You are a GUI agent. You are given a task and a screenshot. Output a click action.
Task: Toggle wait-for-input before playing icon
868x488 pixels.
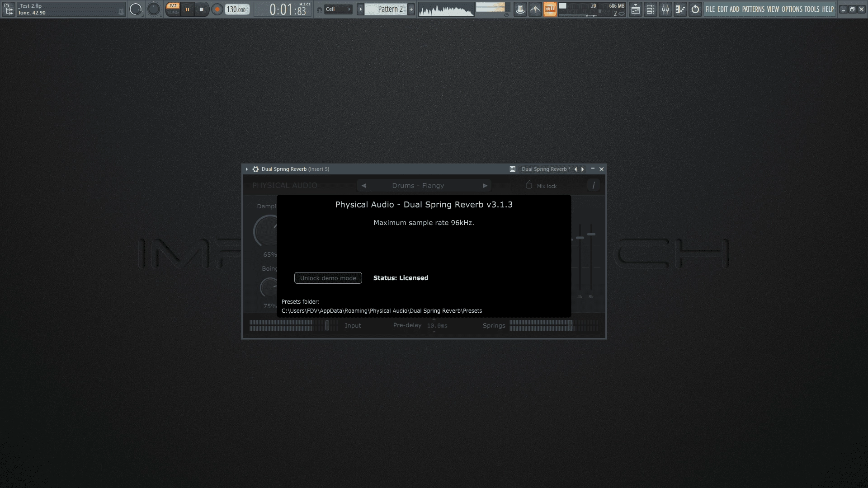535,9
